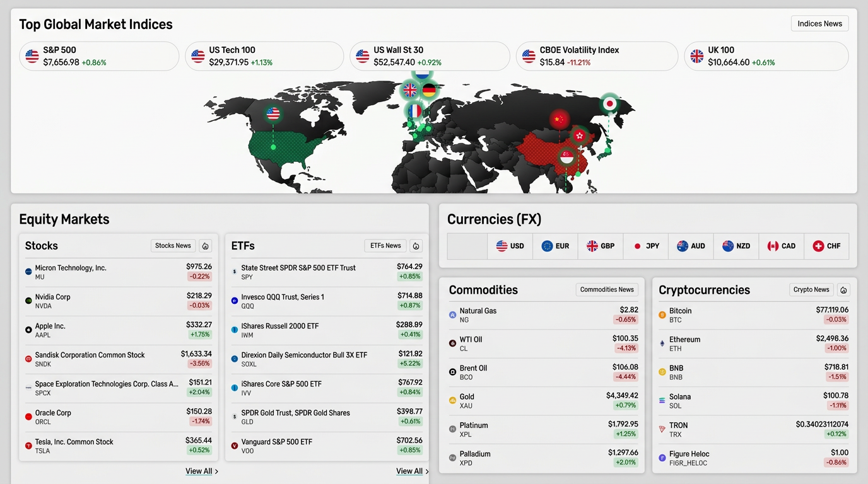Screen dimensions: 868x484
Task: Click View All under the Stocks list
Action: [x=202, y=471]
